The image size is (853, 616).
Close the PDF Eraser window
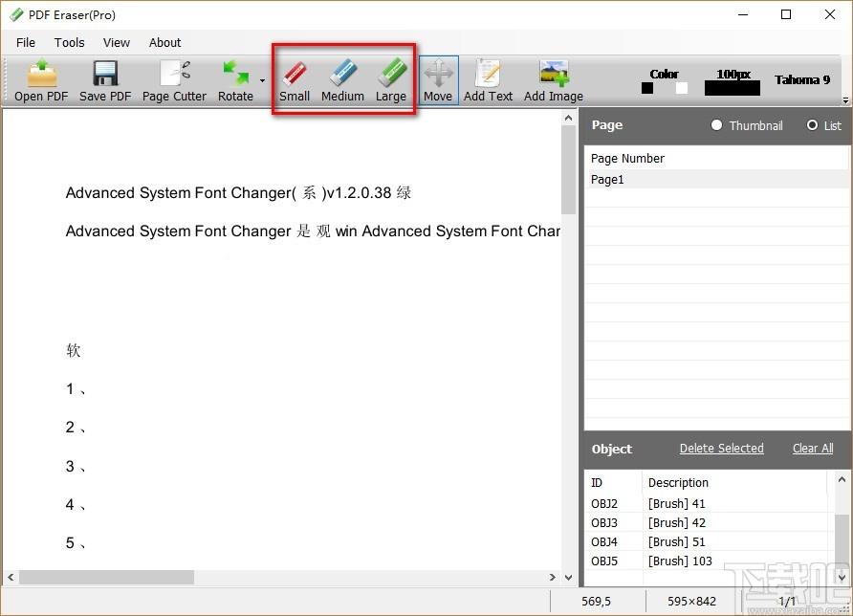(830, 14)
